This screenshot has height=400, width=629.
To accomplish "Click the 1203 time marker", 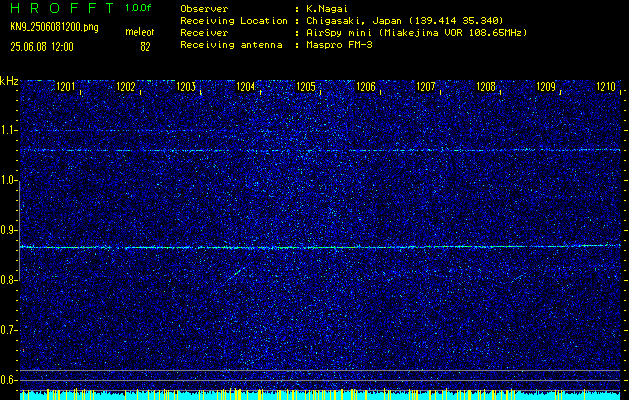I will [x=186, y=86].
